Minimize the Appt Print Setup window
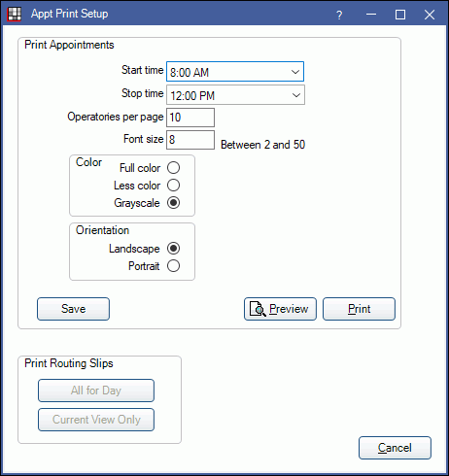The image size is (449, 476). point(371,15)
